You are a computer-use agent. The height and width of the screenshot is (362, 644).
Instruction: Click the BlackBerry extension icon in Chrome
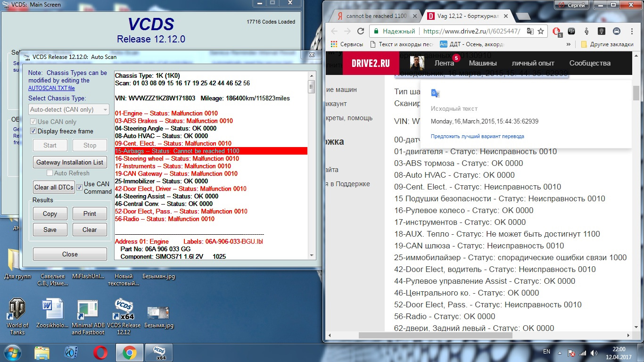coord(572,31)
